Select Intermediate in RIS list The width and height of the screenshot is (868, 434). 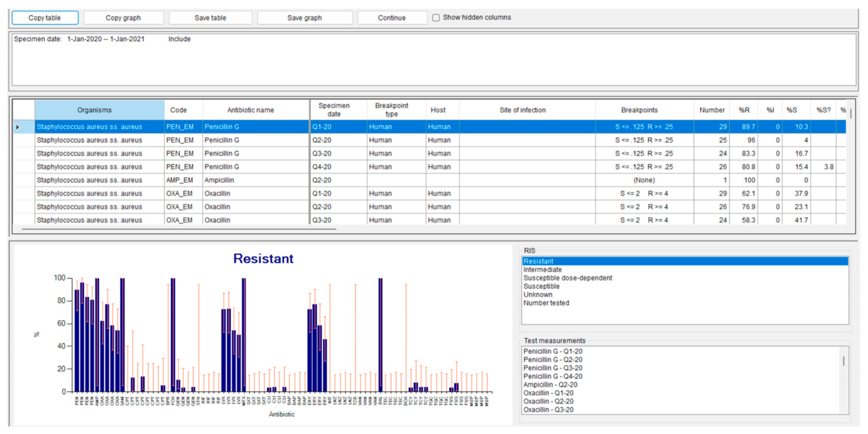coord(543,270)
